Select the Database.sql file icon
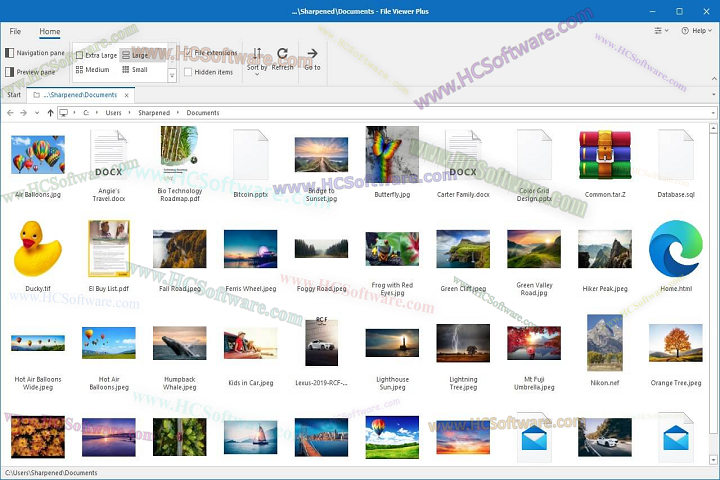Screen dimensions: 720x480 (676, 155)
